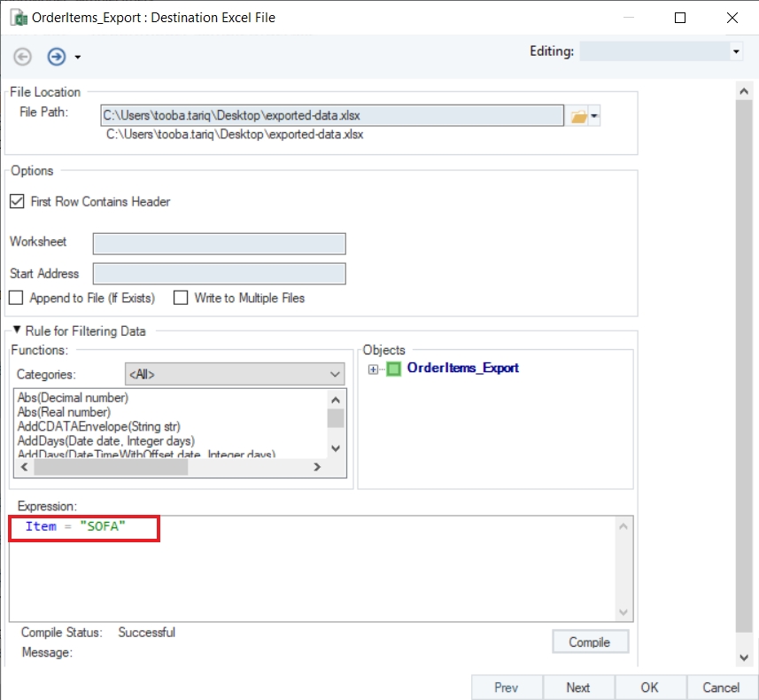Click into the Worksheet input field
This screenshot has height=700, width=759.
(x=219, y=244)
